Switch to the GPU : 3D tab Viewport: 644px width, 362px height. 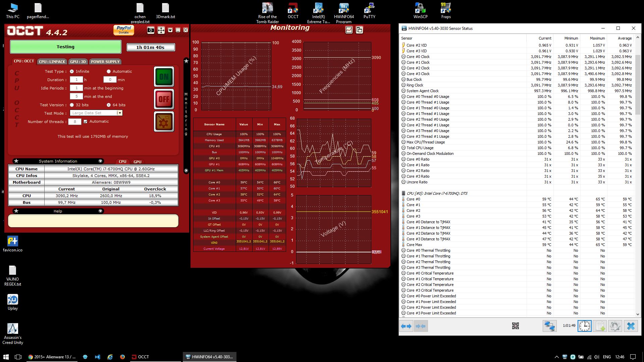click(78, 62)
